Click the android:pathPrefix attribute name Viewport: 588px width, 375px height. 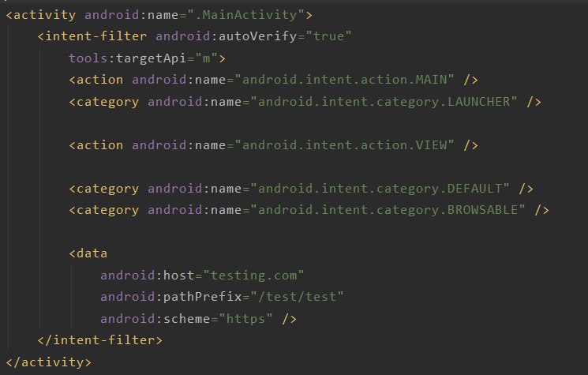170,297
